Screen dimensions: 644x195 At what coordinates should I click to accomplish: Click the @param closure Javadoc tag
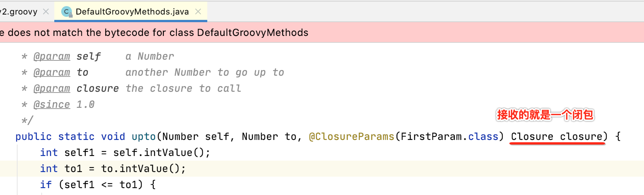[x=52, y=88]
